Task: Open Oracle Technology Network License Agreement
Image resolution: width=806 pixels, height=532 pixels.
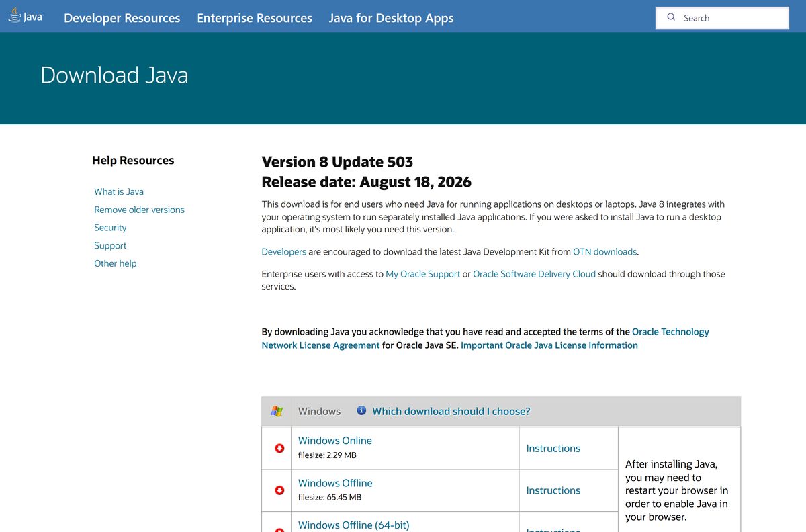Action: pos(485,339)
